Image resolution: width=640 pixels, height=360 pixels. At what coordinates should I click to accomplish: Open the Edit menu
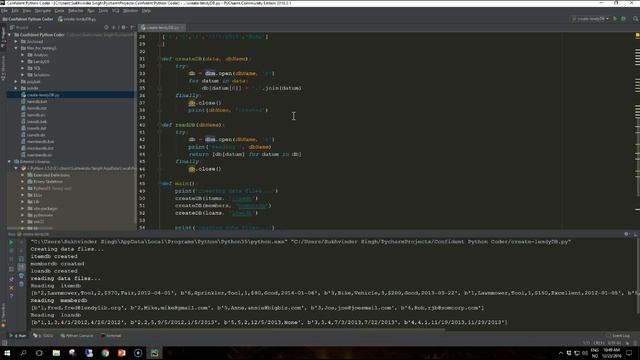click(15, 11)
